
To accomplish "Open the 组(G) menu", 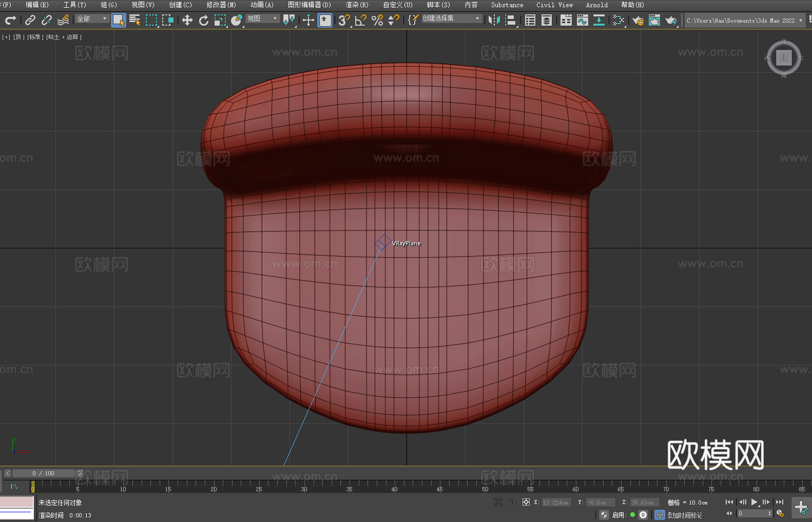I will [x=109, y=5].
